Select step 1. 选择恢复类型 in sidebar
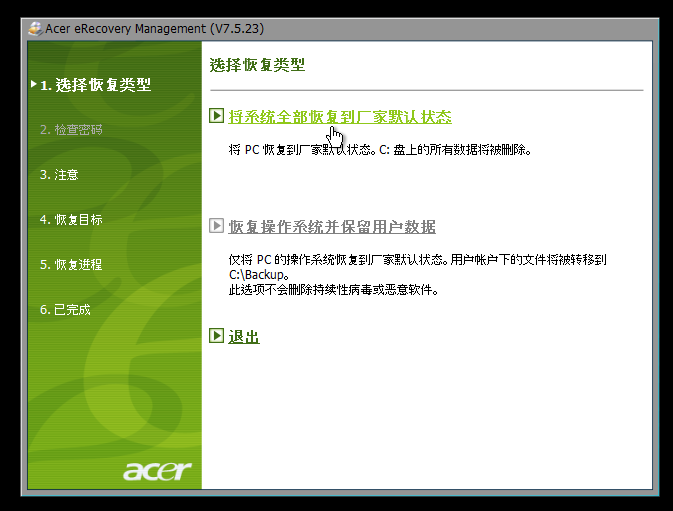This screenshot has height=511, width=673. coord(95,85)
